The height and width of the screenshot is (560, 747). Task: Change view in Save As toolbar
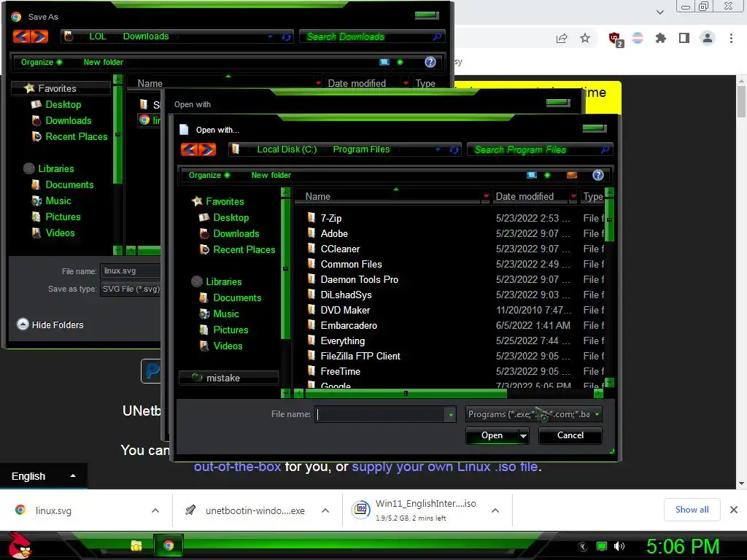tap(384, 62)
